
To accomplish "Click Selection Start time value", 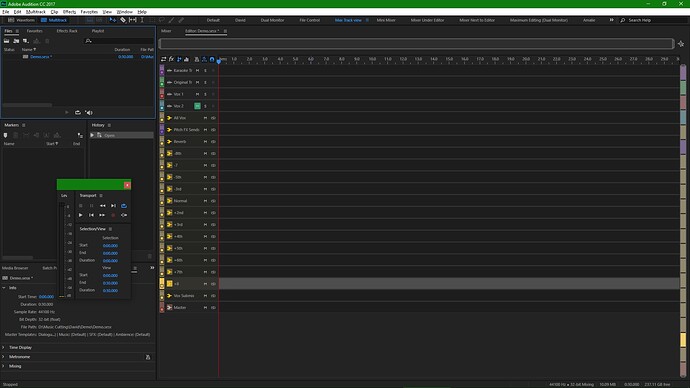I will [x=110, y=245].
